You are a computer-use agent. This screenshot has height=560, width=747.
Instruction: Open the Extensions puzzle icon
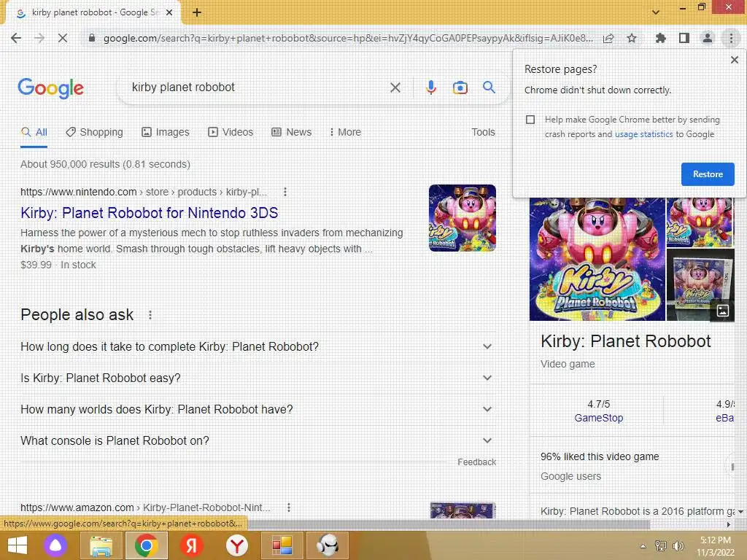click(660, 38)
